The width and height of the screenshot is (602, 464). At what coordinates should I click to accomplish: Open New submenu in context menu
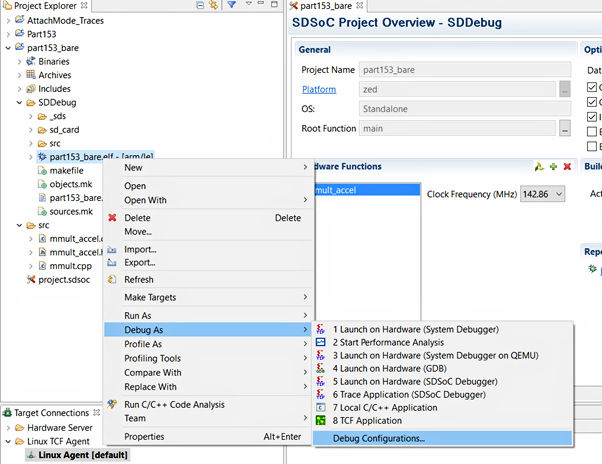pyautogui.click(x=208, y=168)
